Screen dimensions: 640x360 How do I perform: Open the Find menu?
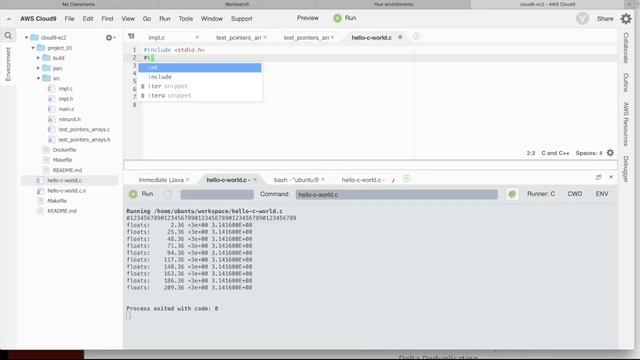coord(107,19)
